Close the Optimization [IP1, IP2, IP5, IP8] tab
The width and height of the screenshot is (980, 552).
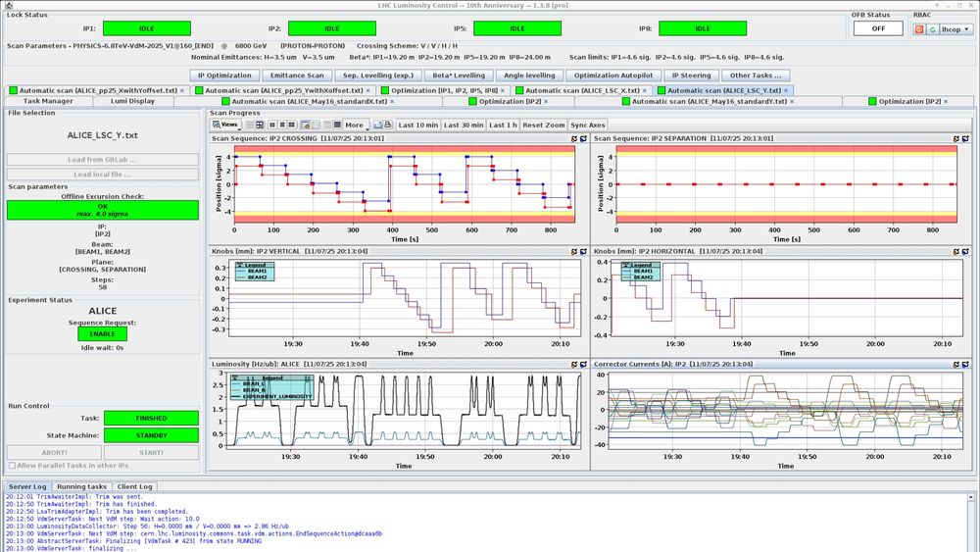coord(503,90)
